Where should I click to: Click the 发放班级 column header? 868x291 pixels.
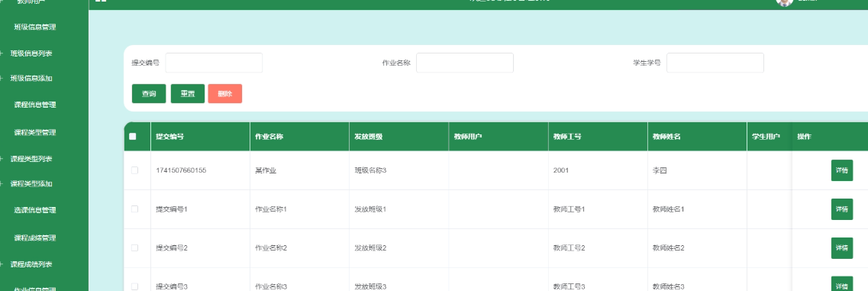(x=369, y=137)
